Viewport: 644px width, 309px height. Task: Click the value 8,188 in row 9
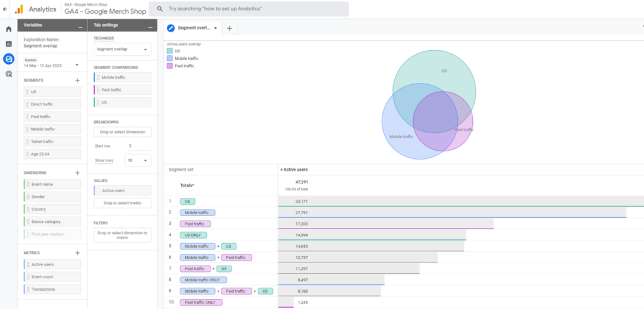303,291
